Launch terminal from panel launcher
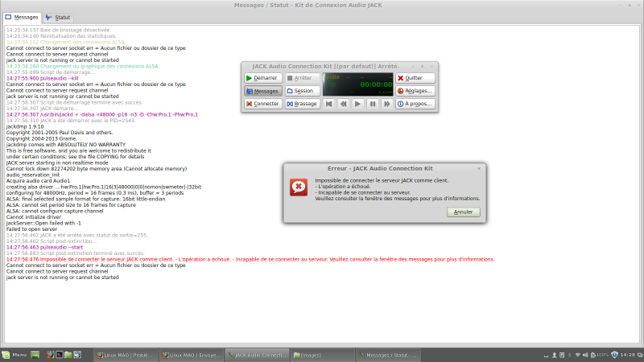Image resolution: width=644 pixels, height=362 pixels. (x=60, y=355)
